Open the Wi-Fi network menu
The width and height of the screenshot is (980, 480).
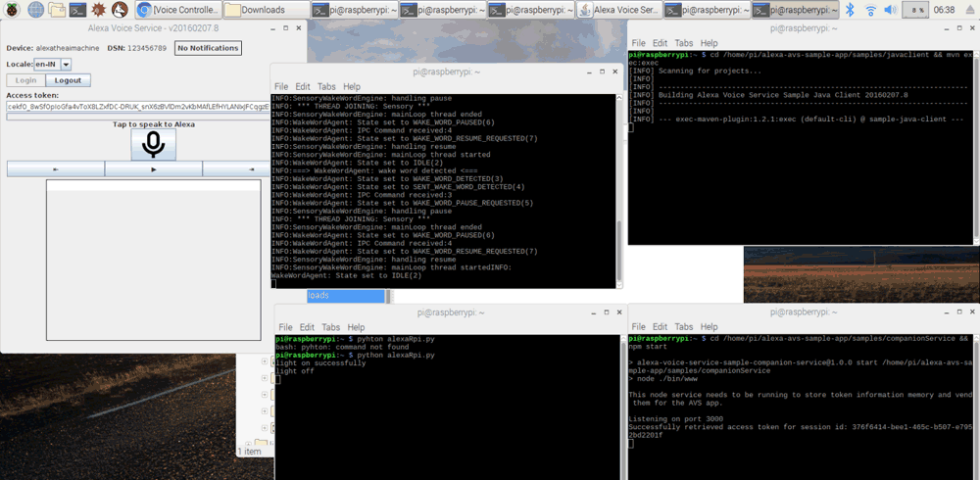[x=870, y=10]
